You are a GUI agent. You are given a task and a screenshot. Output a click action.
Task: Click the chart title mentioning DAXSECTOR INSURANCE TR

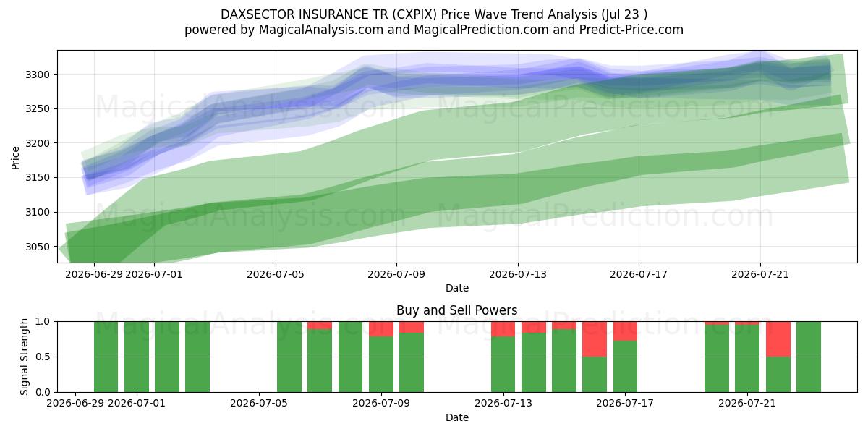(x=434, y=14)
